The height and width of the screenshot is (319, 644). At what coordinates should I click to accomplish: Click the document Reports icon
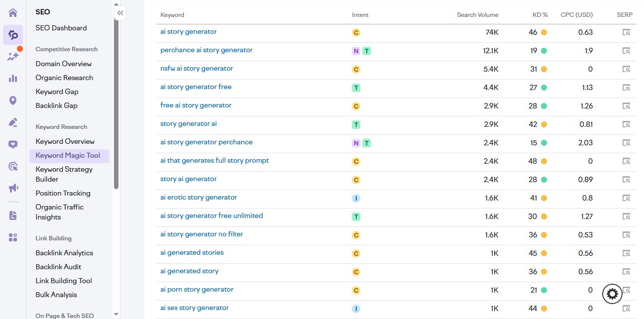[x=13, y=215]
